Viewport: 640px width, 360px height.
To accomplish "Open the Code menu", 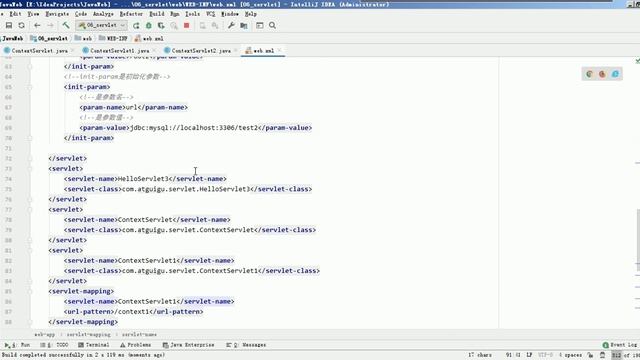I will pyautogui.click(x=81, y=14).
